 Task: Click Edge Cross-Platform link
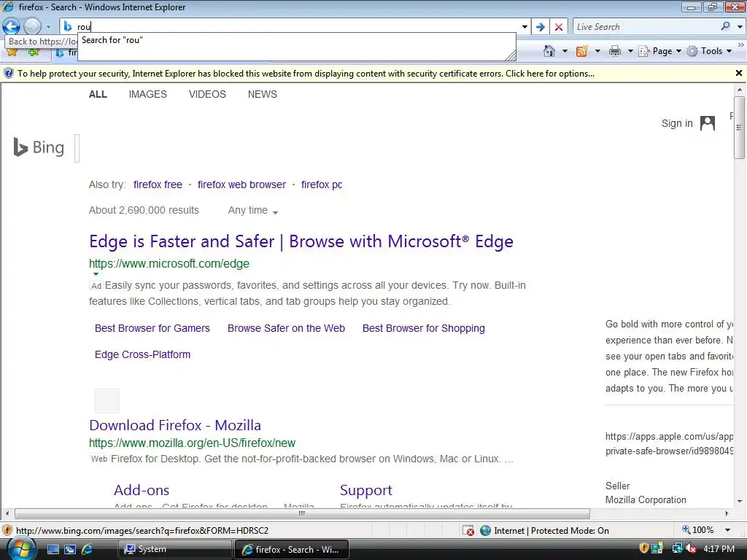(x=142, y=354)
